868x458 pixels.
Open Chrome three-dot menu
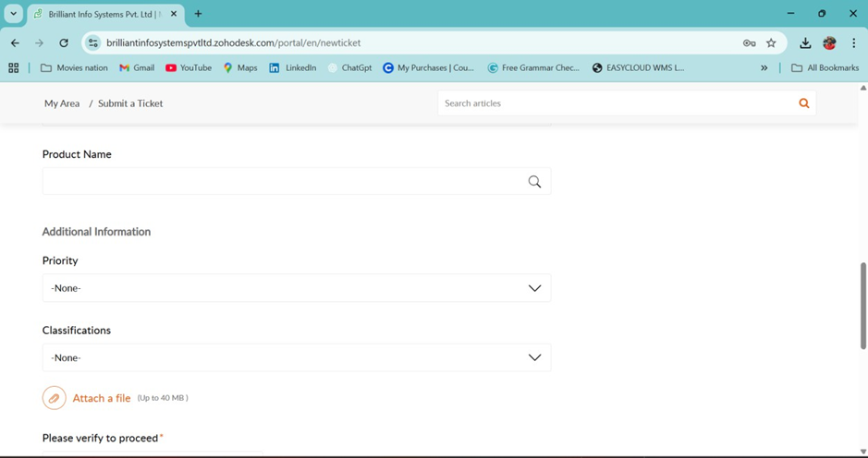pyautogui.click(x=853, y=42)
